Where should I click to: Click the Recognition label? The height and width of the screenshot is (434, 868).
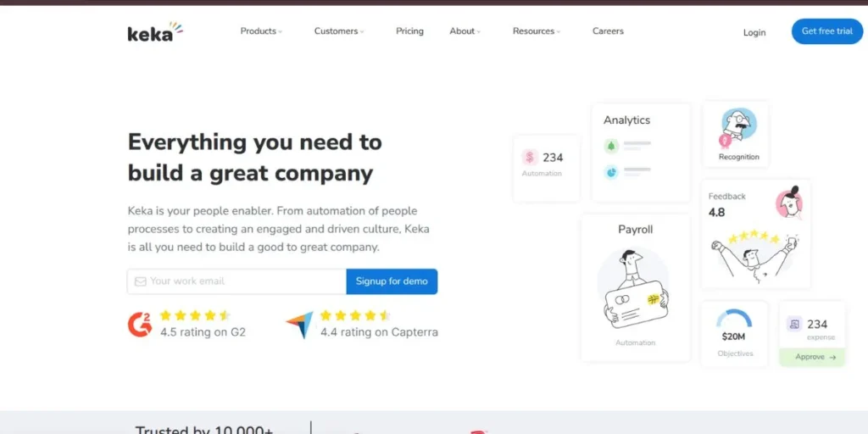click(x=739, y=157)
